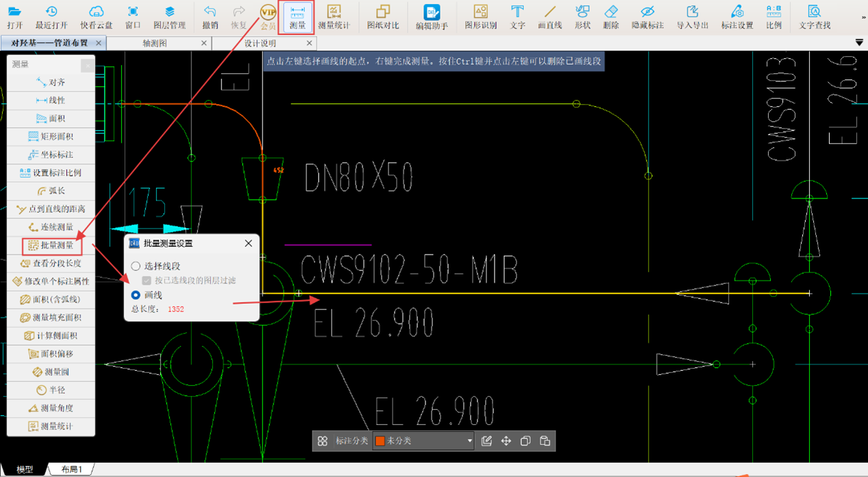Expand the tab list arrow at right
Viewport: 868px width, 477px height.
pos(859,43)
